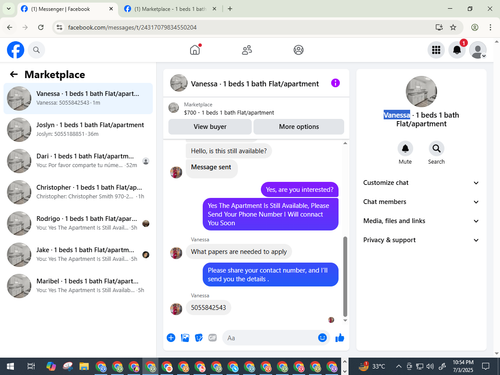This screenshot has width=500, height=375.
Task: Open the Groups icon in top navigation
Action: pos(298,50)
